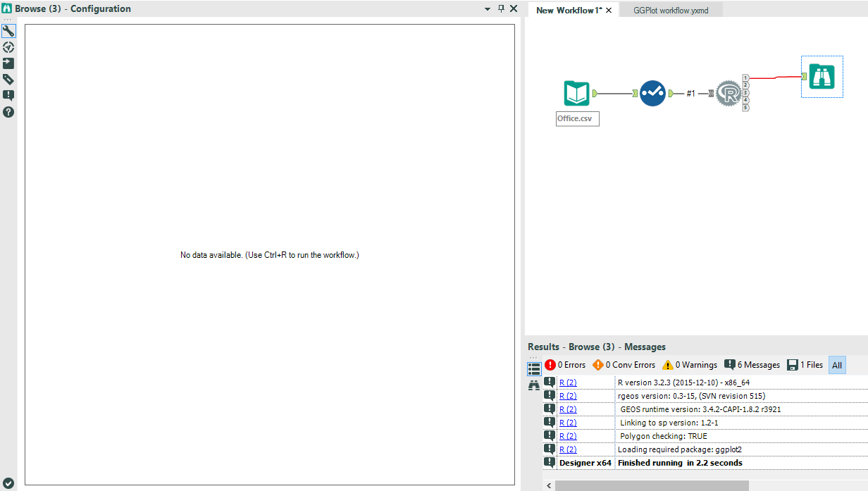Select 'GEOS runtime version' message text
The width and height of the screenshot is (868, 491).
[x=700, y=409]
